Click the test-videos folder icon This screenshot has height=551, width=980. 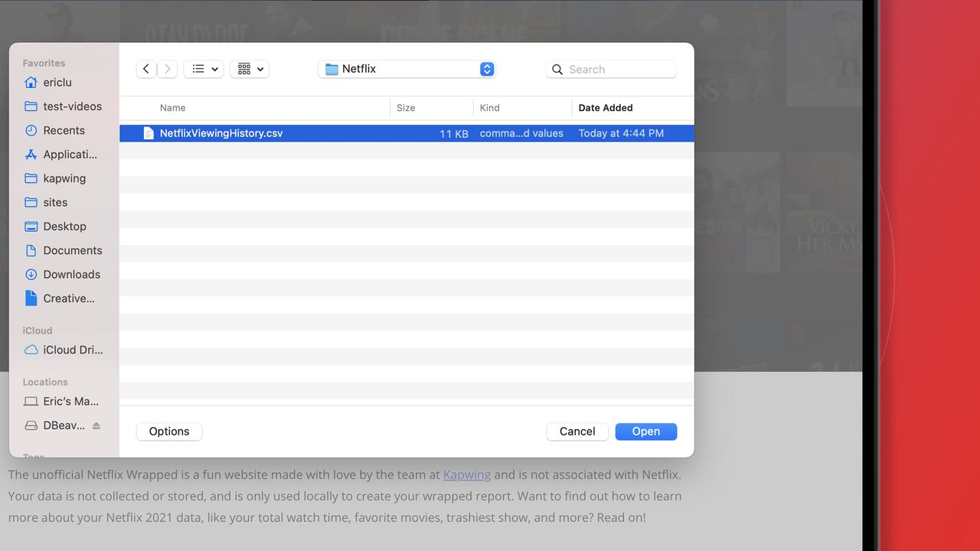pyautogui.click(x=31, y=106)
